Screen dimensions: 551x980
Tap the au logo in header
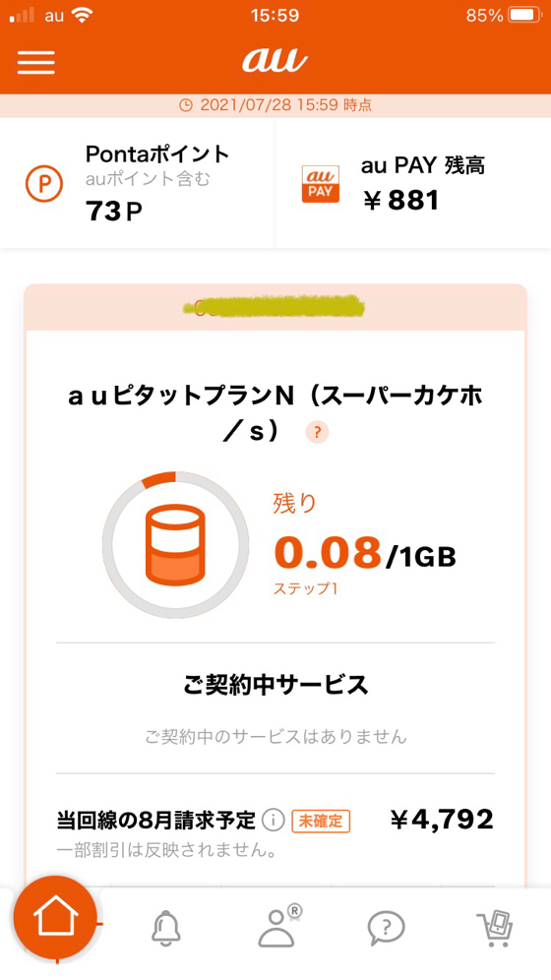275,61
